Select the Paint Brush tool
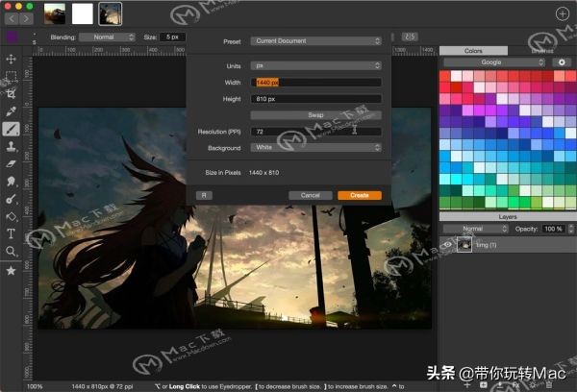 coord(11,129)
